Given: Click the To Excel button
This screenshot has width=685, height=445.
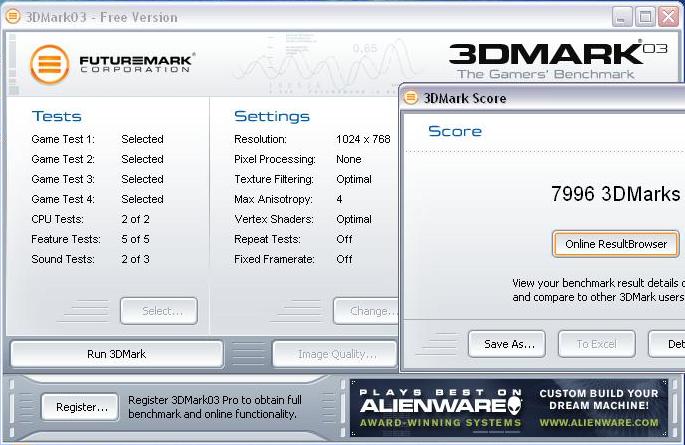Looking at the screenshot, I should point(597,344).
